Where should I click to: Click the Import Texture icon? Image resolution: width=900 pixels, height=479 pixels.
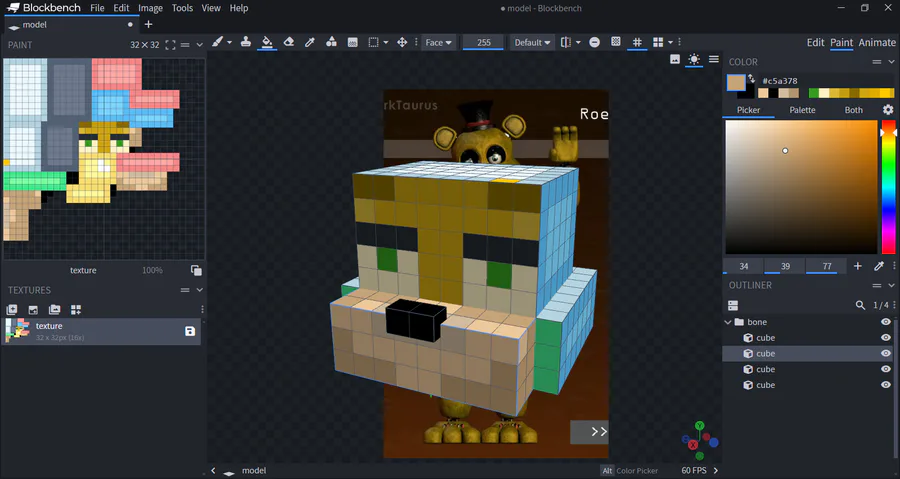33,310
